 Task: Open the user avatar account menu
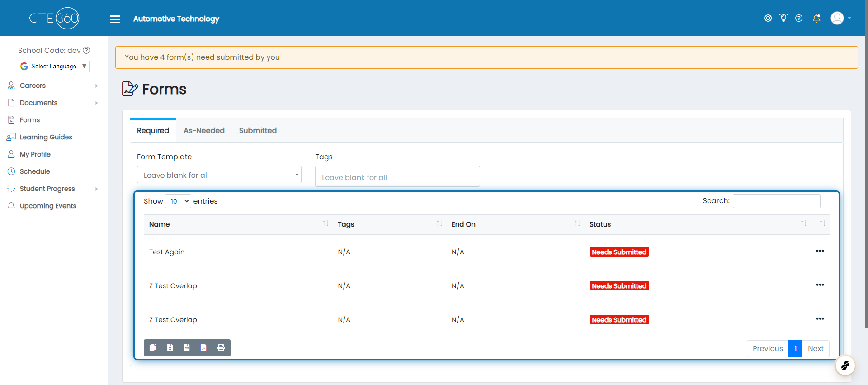pyautogui.click(x=837, y=18)
